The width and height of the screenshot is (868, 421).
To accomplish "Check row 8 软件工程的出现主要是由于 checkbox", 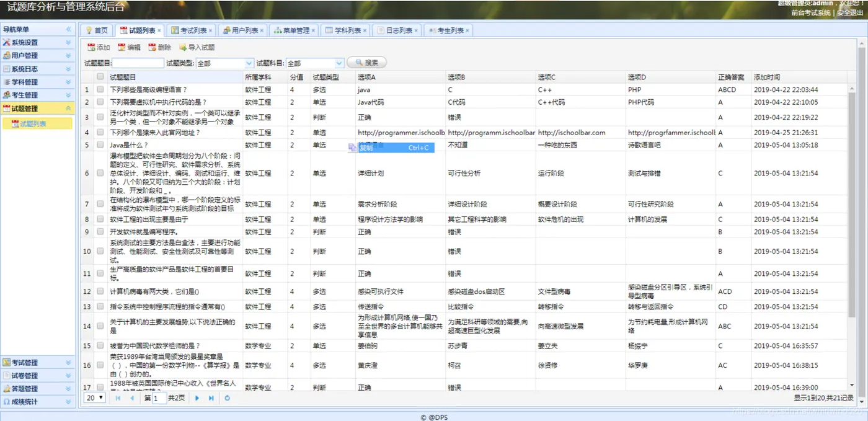I will click(x=100, y=219).
